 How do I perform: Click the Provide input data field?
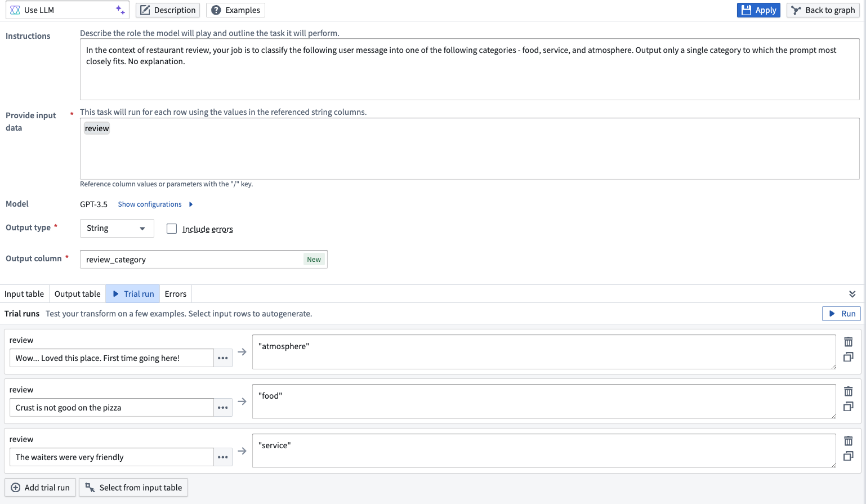(470, 149)
